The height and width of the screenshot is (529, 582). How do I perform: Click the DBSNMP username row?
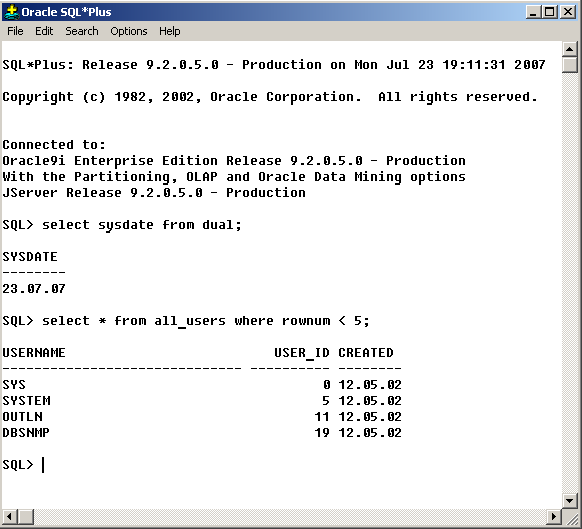[x=26, y=432]
